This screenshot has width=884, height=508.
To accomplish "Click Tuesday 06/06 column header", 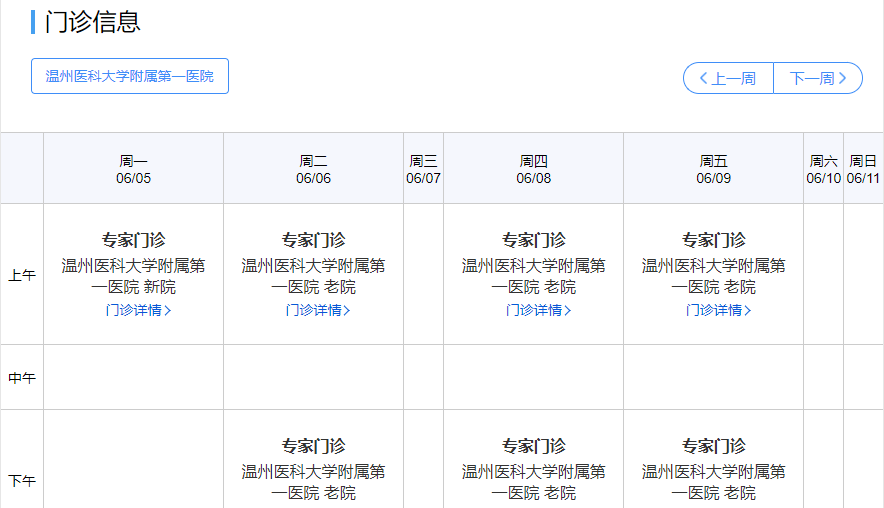I will (x=313, y=169).
